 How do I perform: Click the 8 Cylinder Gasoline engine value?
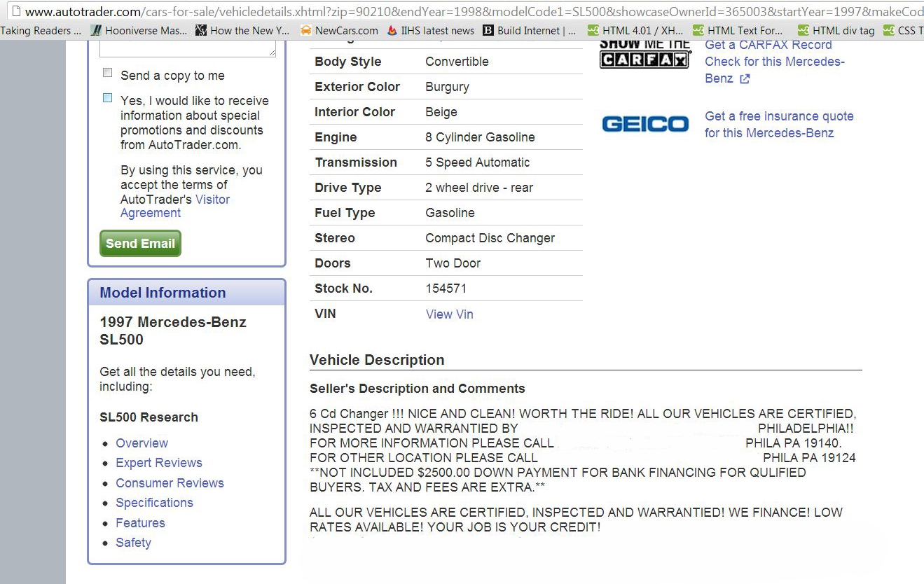[x=480, y=137]
